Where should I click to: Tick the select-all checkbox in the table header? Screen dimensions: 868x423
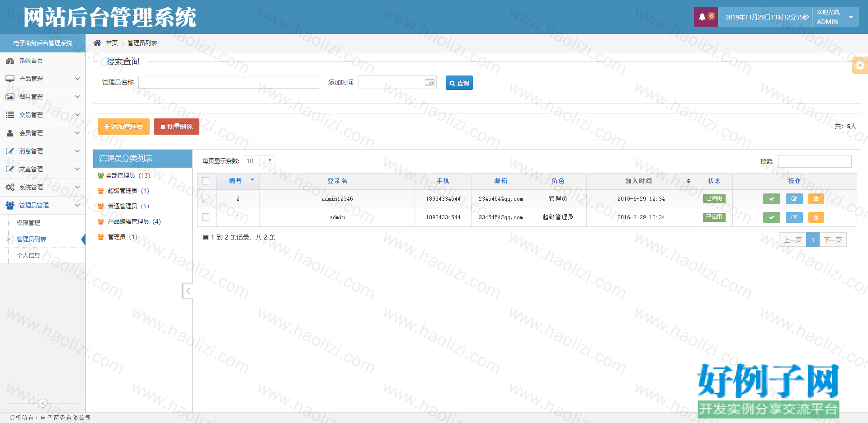(x=206, y=181)
